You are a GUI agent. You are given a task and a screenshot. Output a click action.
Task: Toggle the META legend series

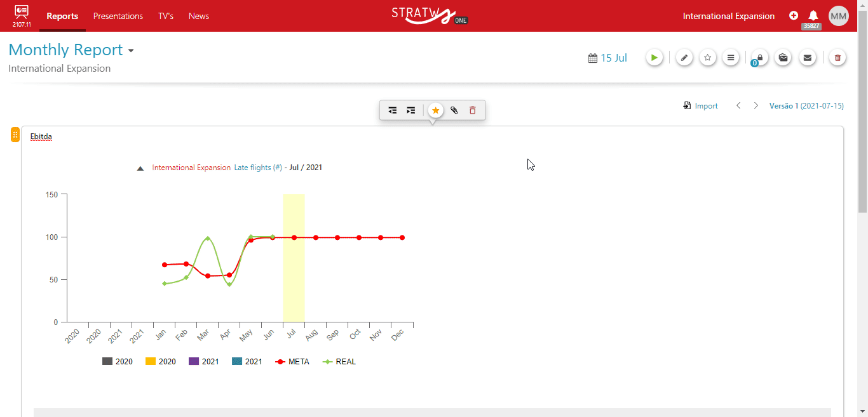[x=292, y=362]
